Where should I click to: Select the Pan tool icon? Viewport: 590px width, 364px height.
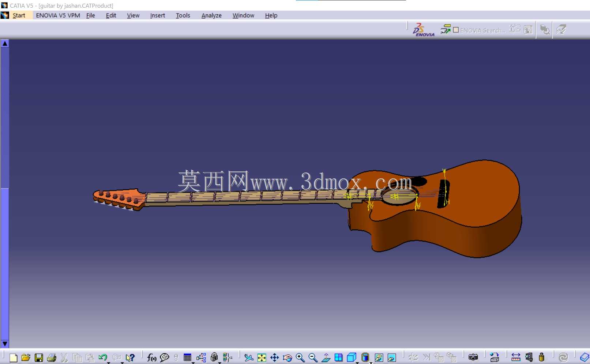[275, 357]
